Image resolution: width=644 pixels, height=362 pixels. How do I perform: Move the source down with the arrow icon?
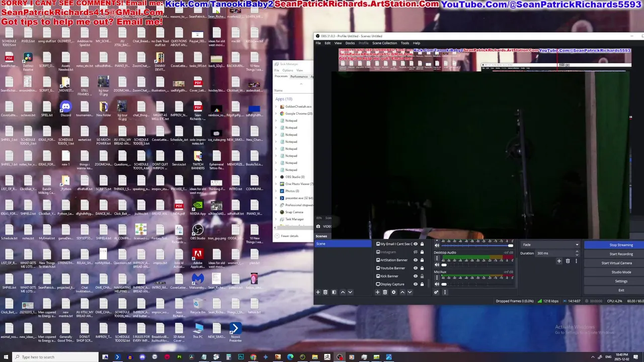click(410, 292)
